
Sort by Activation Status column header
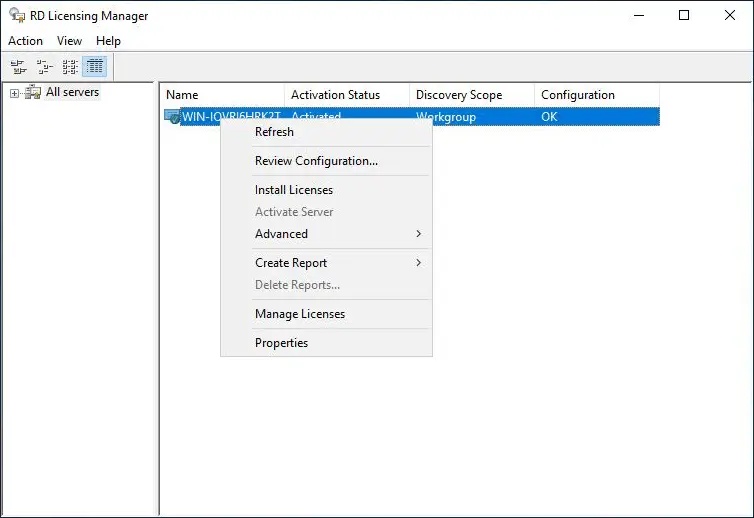(x=347, y=95)
